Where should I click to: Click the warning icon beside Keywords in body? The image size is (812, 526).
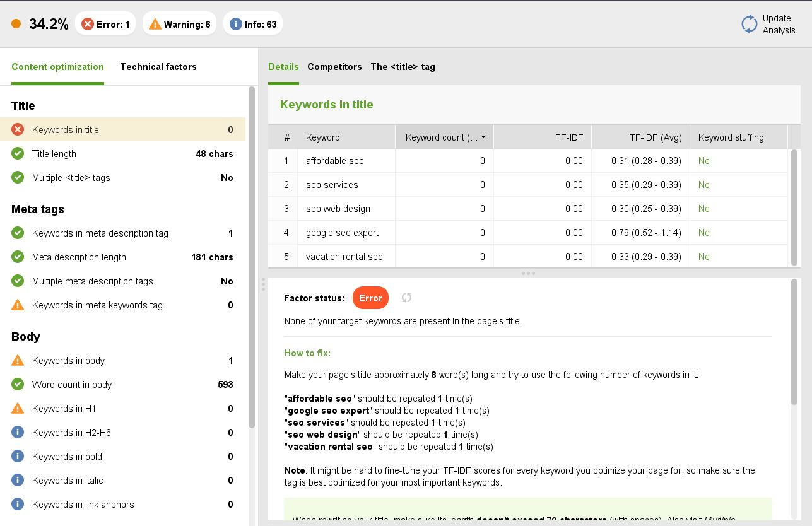point(18,360)
